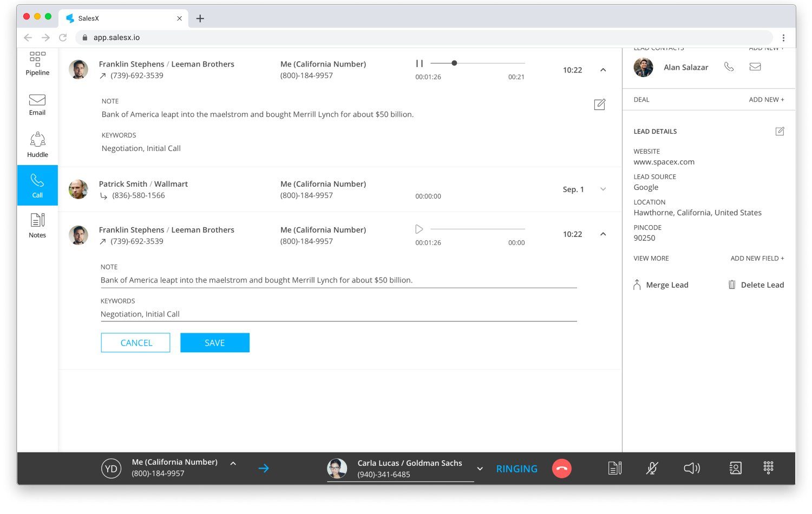Call Alan Salazar via phone icon
Image resolution: width=812 pixels, height=514 pixels.
(x=729, y=67)
